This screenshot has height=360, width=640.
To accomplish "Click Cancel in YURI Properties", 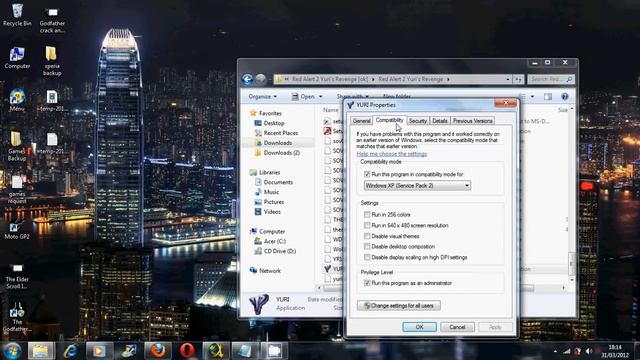I will [x=457, y=327].
